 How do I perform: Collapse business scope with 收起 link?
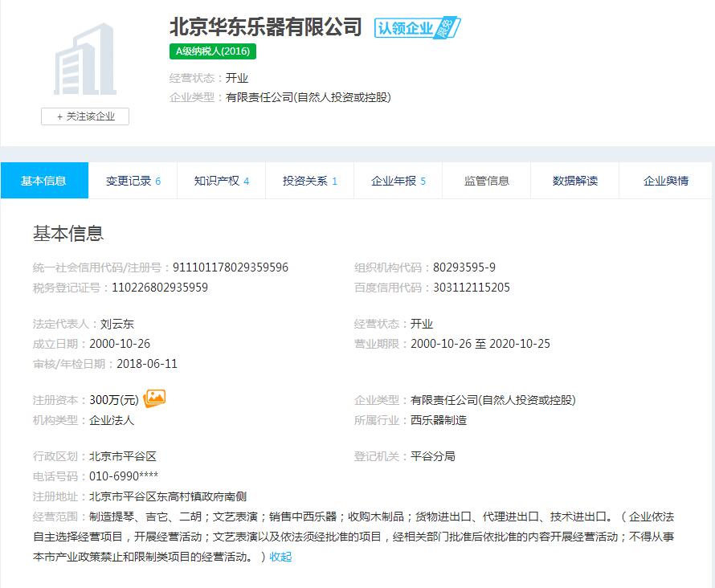click(280, 557)
